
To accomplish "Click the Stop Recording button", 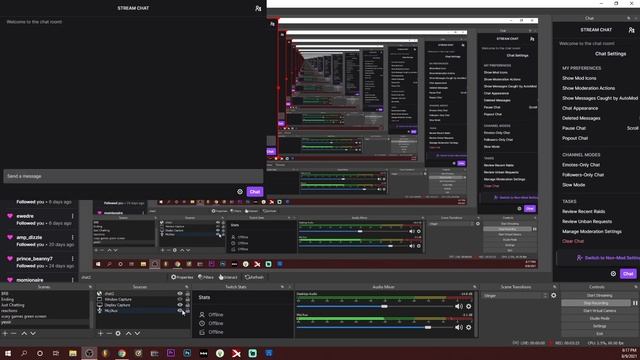I will click(x=596, y=303).
